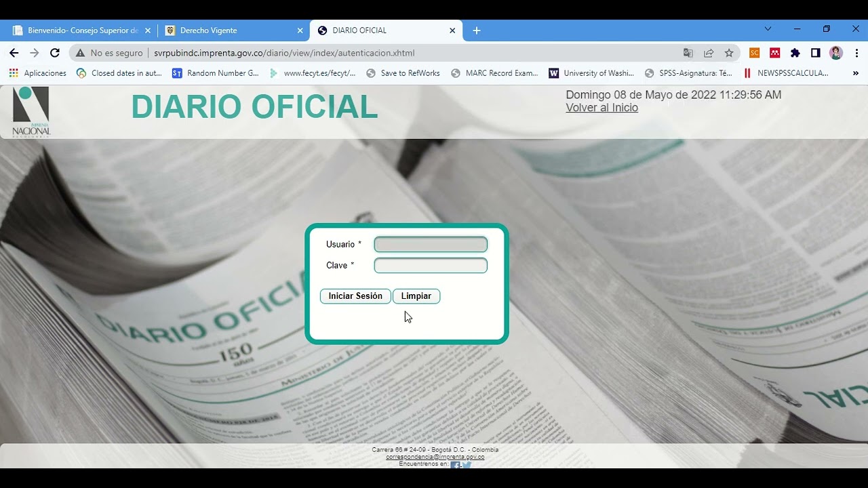
Task: Click the Twitter icon in the footer
Action: [467, 465]
